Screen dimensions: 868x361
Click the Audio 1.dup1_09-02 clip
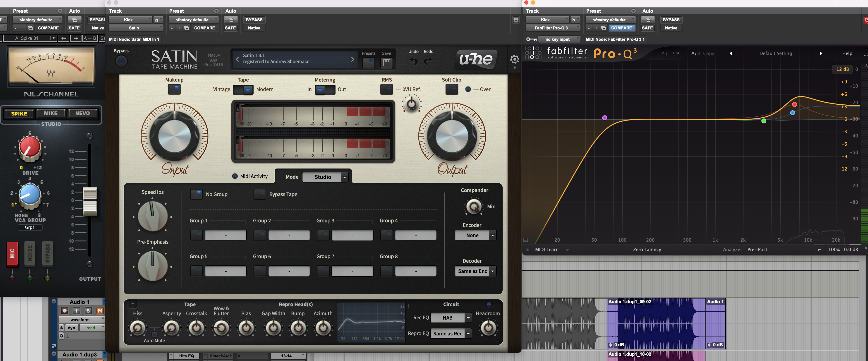[x=656, y=323]
